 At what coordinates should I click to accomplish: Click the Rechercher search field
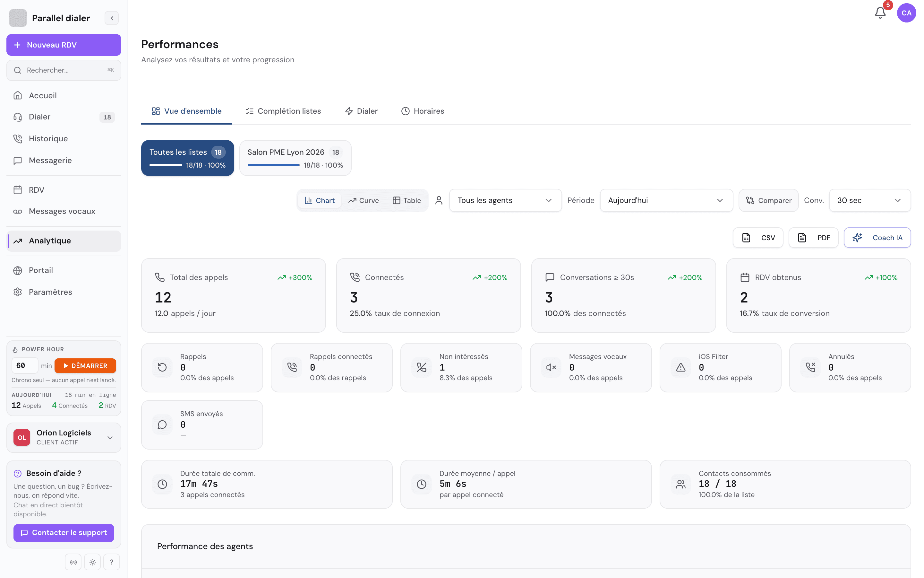coord(64,70)
